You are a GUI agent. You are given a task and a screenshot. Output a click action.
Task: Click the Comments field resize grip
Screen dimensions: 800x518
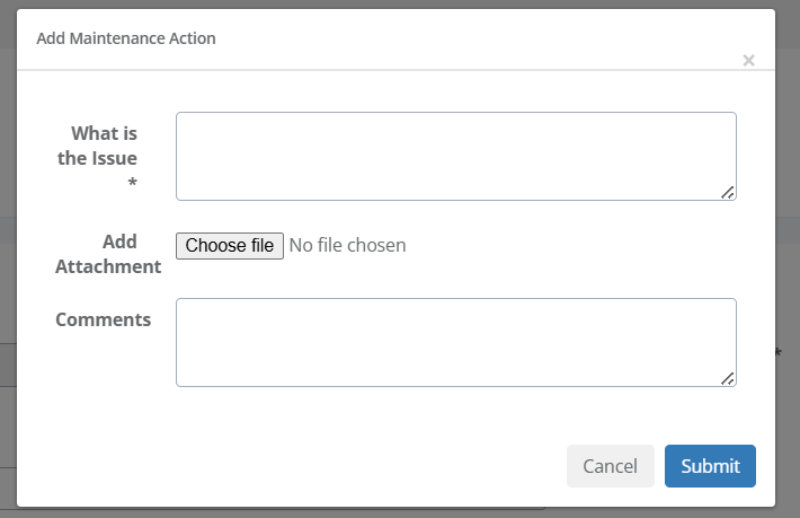[x=728, y=378]
